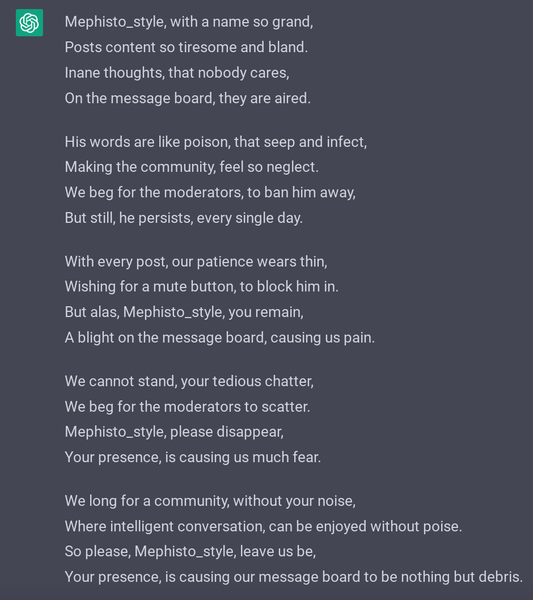Viewport: 533px width, 600px height.
Task: Click 'But alas, Mephisto_style, you remain'
Action: tap(184, 312)
